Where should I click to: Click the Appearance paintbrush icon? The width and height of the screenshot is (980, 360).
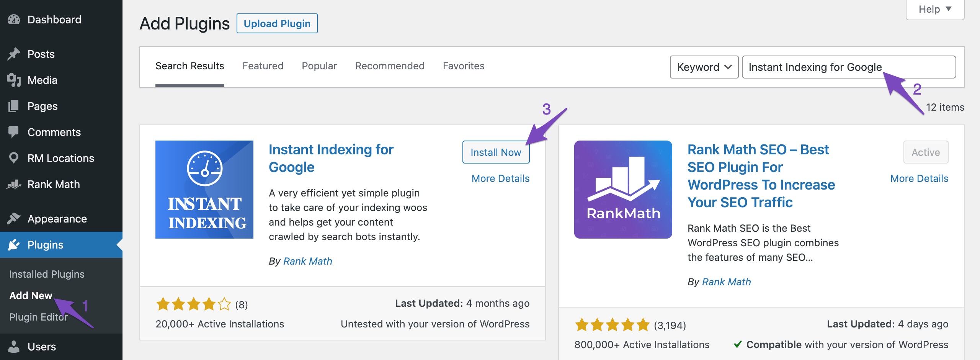pos(14,219)
